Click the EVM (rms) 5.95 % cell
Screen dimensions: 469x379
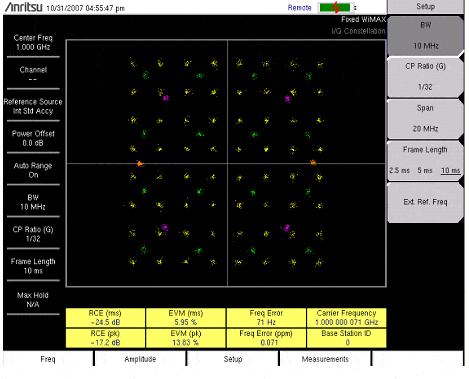click(x=186, y=318)
